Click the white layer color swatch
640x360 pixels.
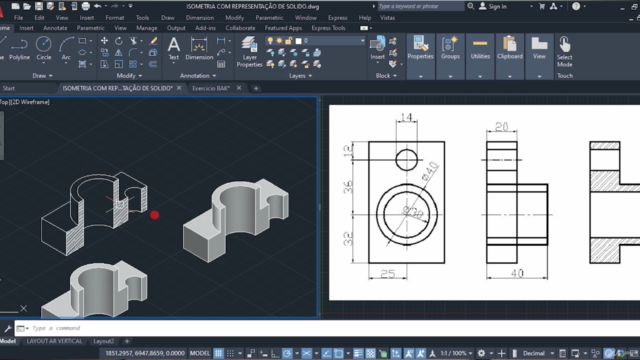click(298, 41)
